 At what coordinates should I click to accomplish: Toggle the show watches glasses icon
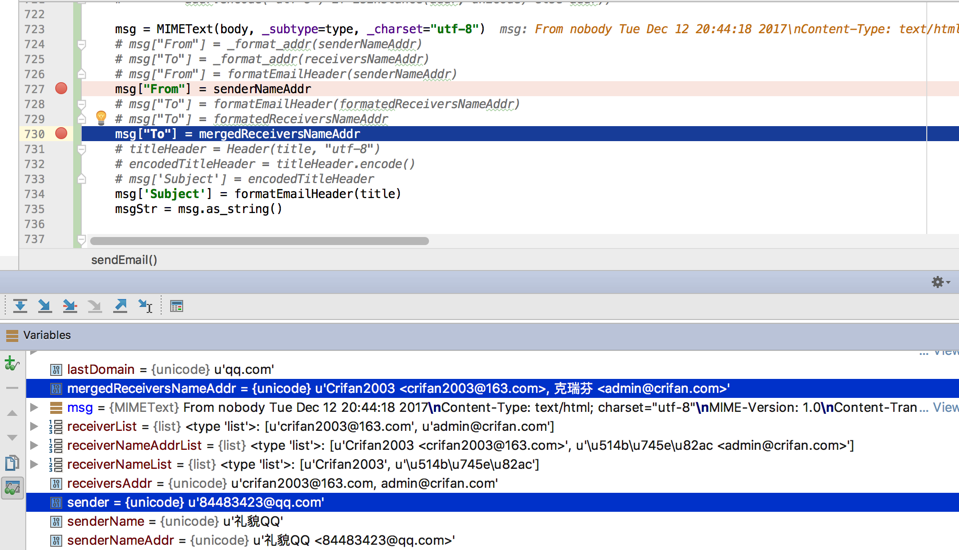point(12,488)
